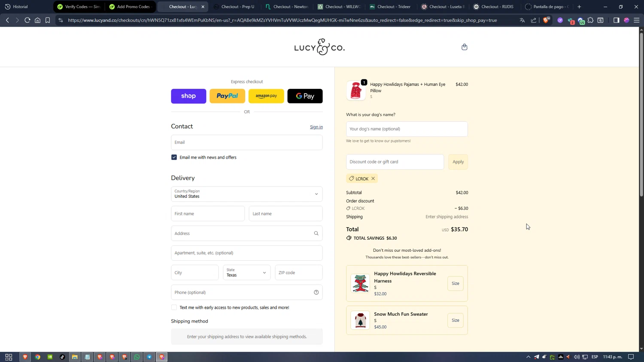Open a new browser tab with plus
This screenshot has width=644, height=362.
[x=579, y=6]
